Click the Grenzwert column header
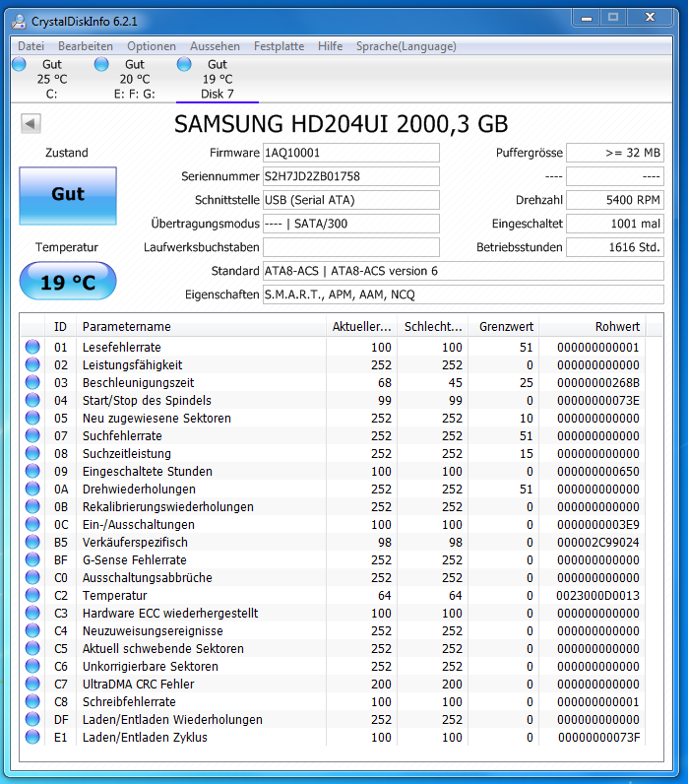Image resolution: width=688 pixels, height=784 pixels. (504, 326)
